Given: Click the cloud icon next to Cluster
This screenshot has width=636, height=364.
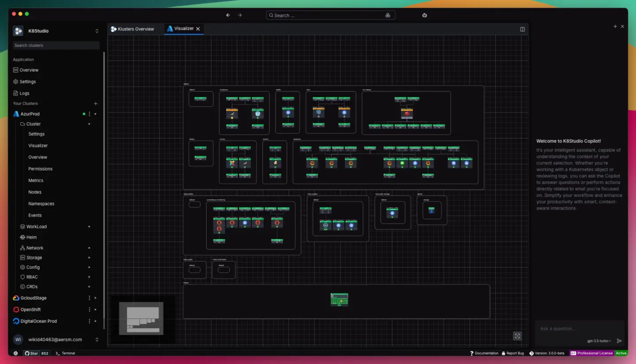Looking at the screenshot, I should click(23, 124).
